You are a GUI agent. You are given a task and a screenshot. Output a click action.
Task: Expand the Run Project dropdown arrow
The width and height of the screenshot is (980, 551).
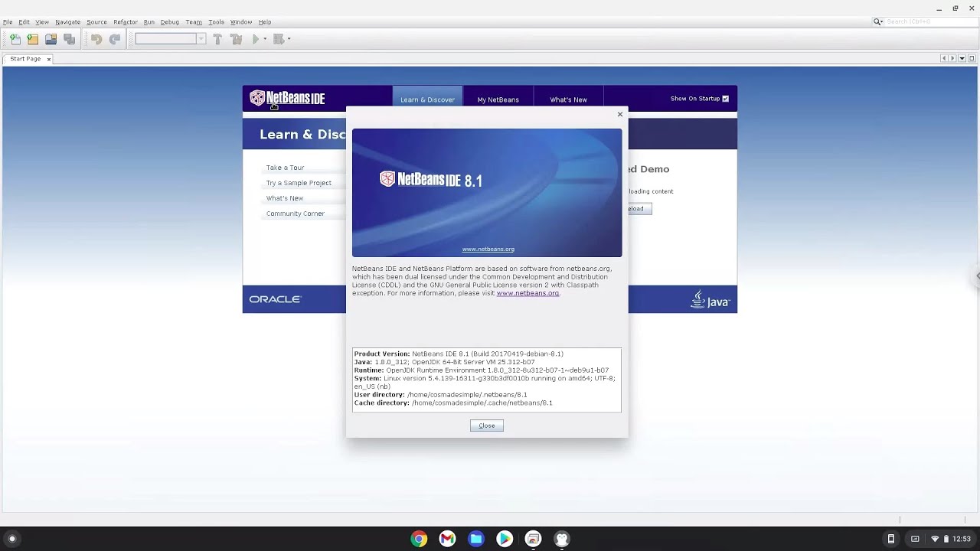265,39
